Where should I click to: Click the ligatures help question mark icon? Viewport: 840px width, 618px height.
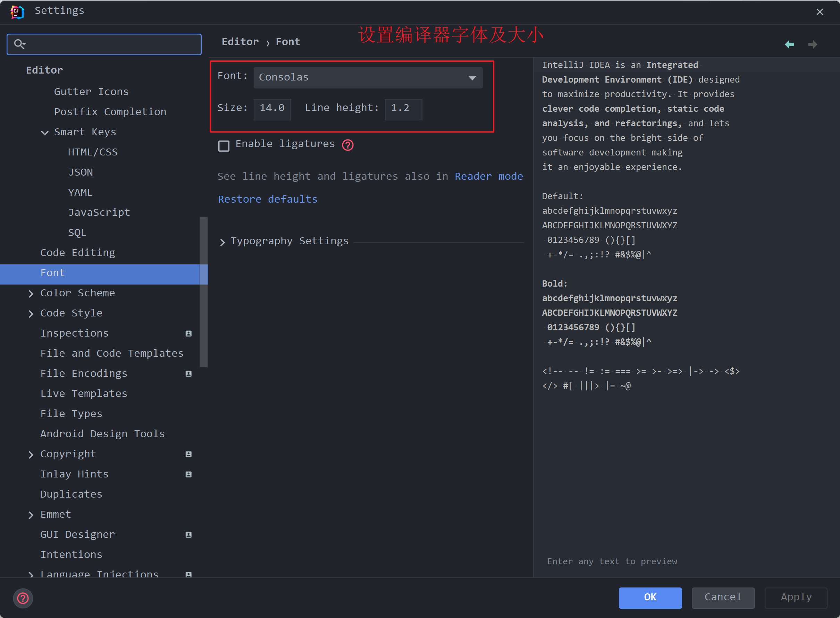(x=347, y=145)
